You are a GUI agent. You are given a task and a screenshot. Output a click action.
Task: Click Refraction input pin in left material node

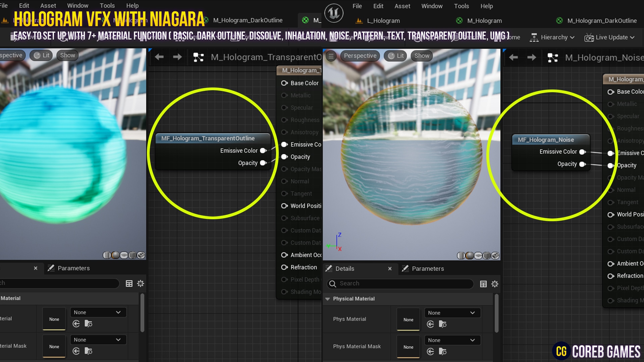284,267
